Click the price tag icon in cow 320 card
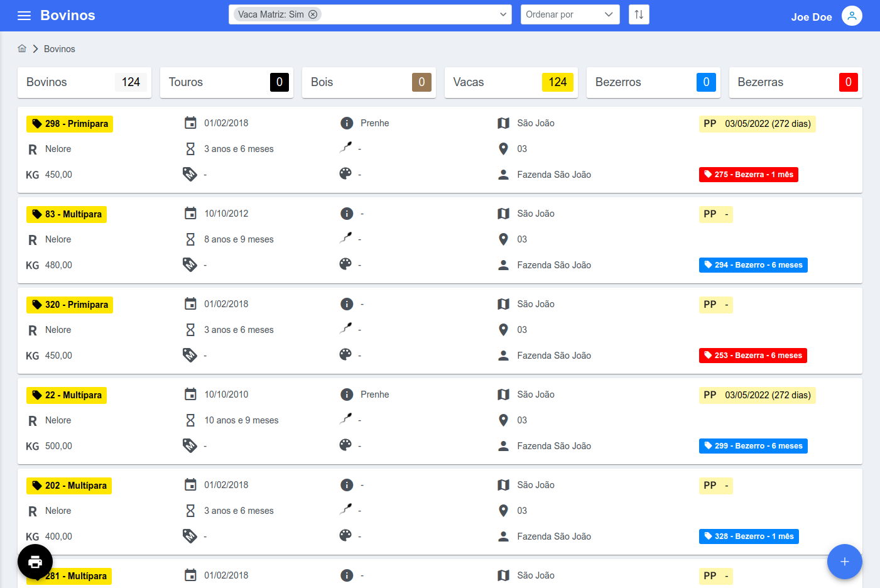The image size is (880, 588). tap(190, 355)
